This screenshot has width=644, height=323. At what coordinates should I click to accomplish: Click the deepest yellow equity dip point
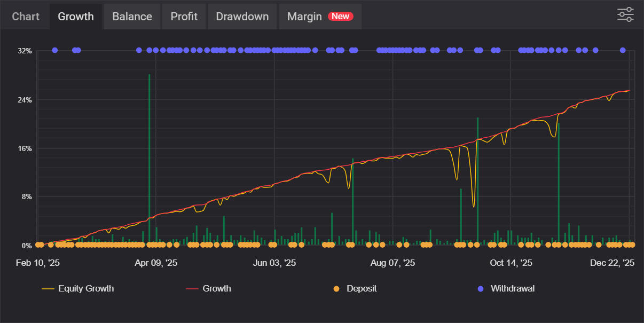pyautogui.click(x=474, y=206)
